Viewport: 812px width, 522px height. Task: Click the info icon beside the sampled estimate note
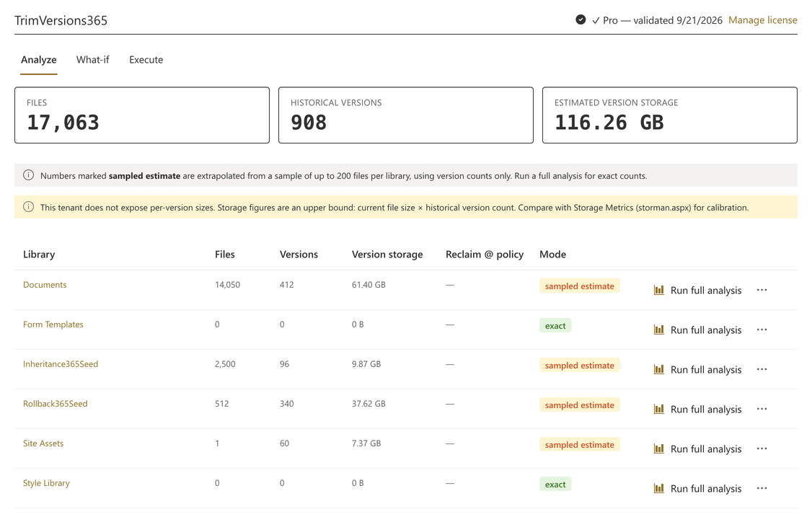coord(28,175)
